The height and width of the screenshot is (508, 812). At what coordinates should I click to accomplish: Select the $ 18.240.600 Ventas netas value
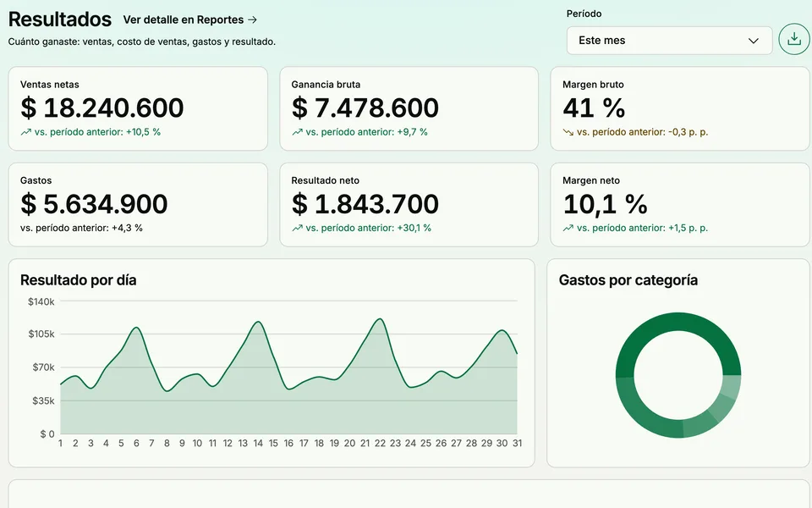(102, 108)
